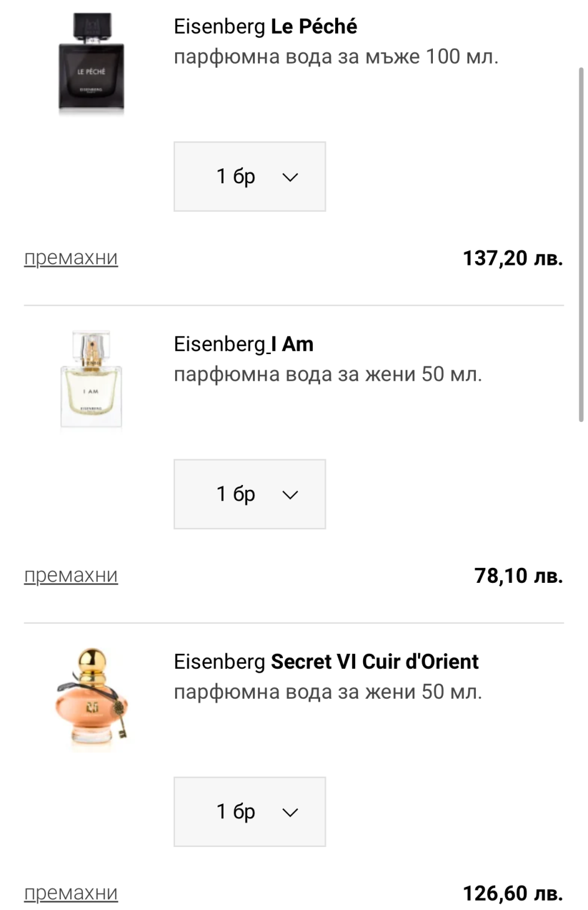Screen dimensions: 588x910
Task: Open Eisenberg Secret VI Cuir d'Orient title
Action: pos(326,661)
